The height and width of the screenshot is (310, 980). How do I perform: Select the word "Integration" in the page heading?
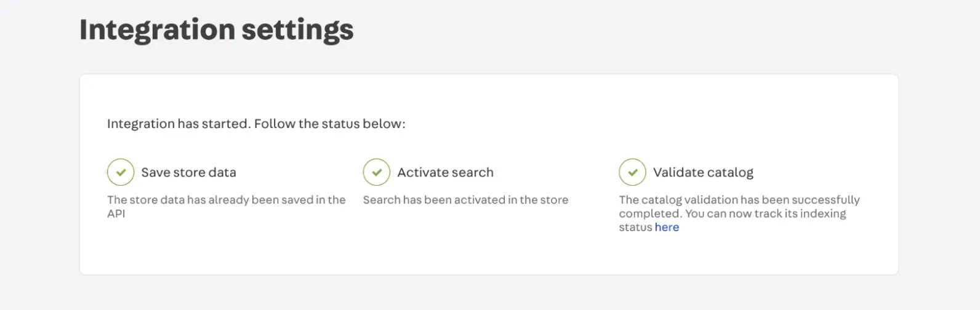157,30
